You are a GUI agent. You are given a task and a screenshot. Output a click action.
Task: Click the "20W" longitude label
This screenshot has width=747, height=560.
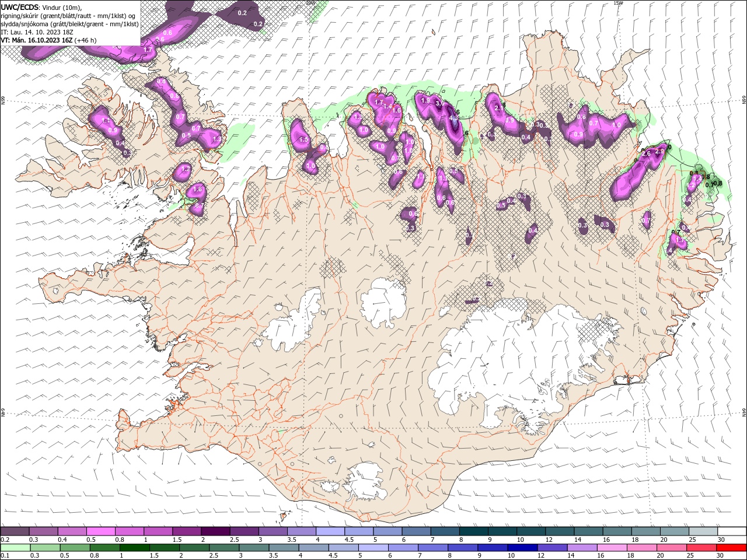310,3
